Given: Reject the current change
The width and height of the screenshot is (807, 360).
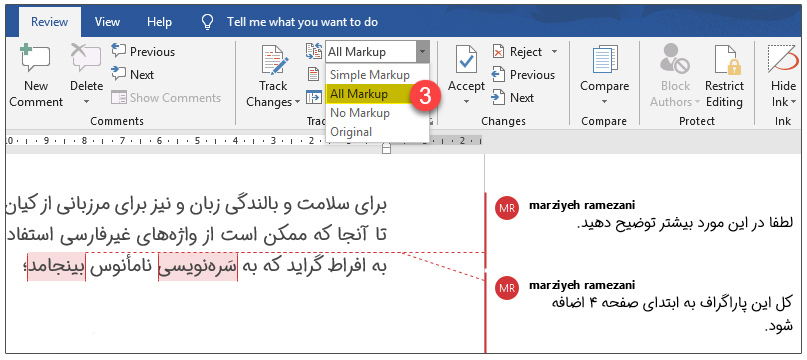Looking at the screenshot, I should [x=517, y=52].
